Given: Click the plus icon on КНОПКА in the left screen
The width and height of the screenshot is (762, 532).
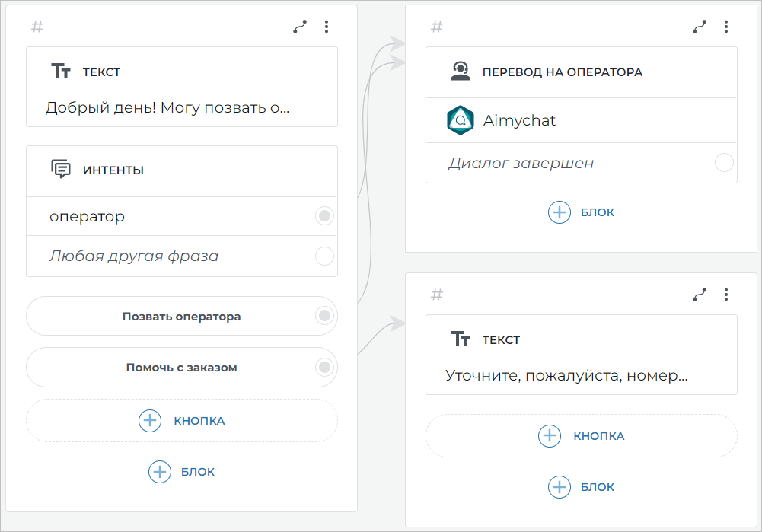Looking at the screenshot, I should point(150,421).
